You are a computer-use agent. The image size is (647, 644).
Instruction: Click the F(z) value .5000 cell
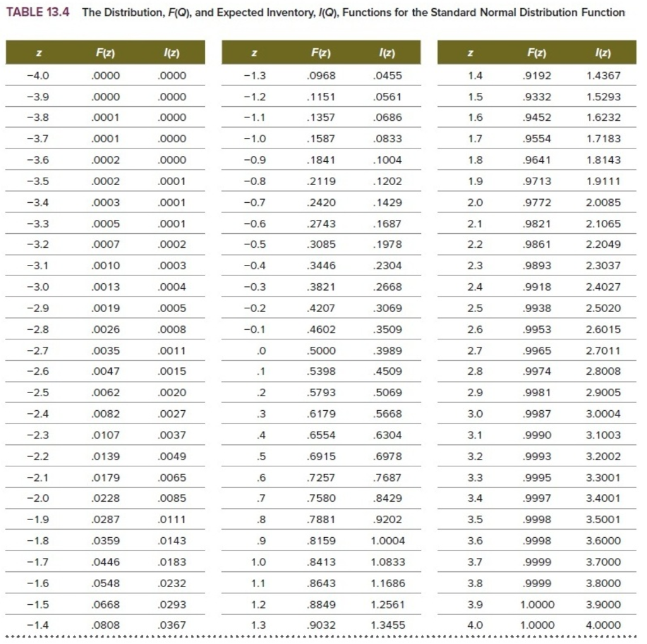(321, 351)
